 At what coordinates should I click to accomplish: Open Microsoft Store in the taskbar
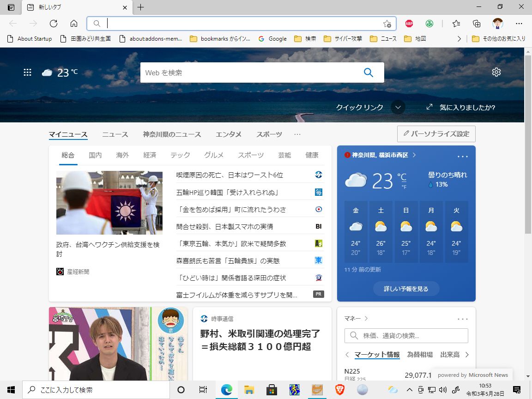point(272,390)
